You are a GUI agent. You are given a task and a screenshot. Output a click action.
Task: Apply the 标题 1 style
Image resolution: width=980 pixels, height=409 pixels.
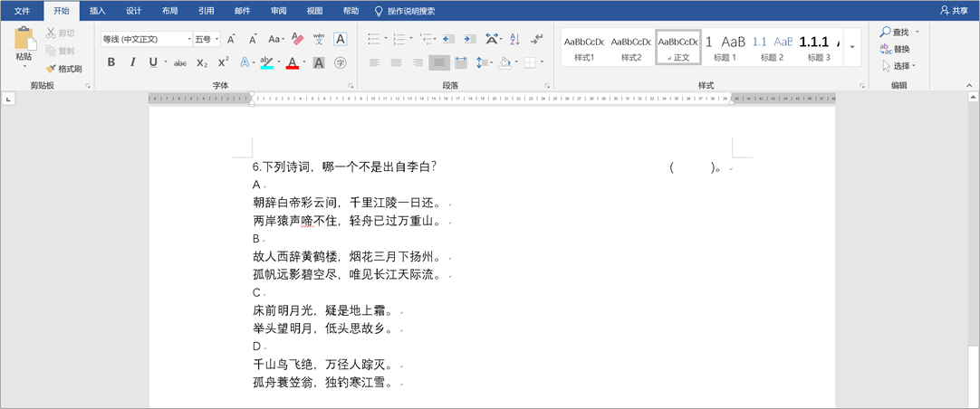(725, 47)
